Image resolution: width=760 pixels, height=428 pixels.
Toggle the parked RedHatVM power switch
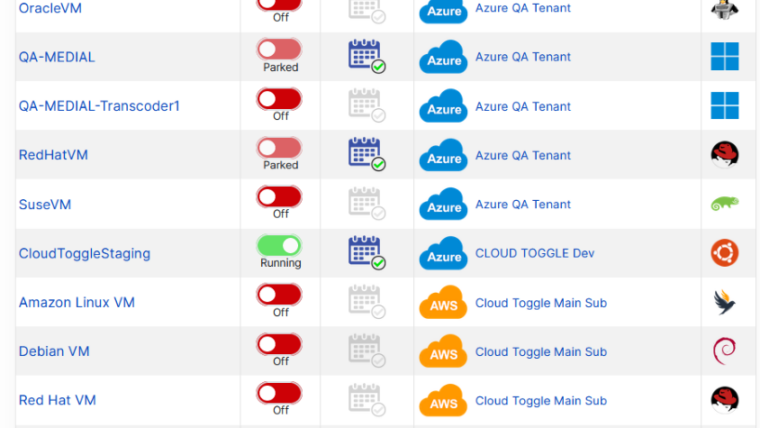[280, 147]
